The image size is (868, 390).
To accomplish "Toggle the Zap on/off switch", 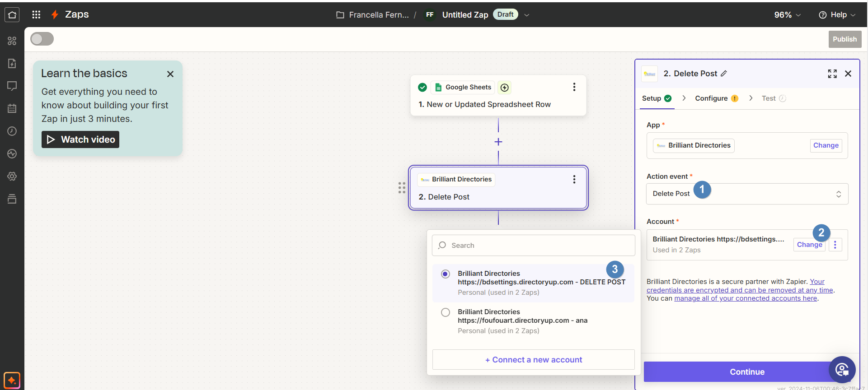I will 42,39.
